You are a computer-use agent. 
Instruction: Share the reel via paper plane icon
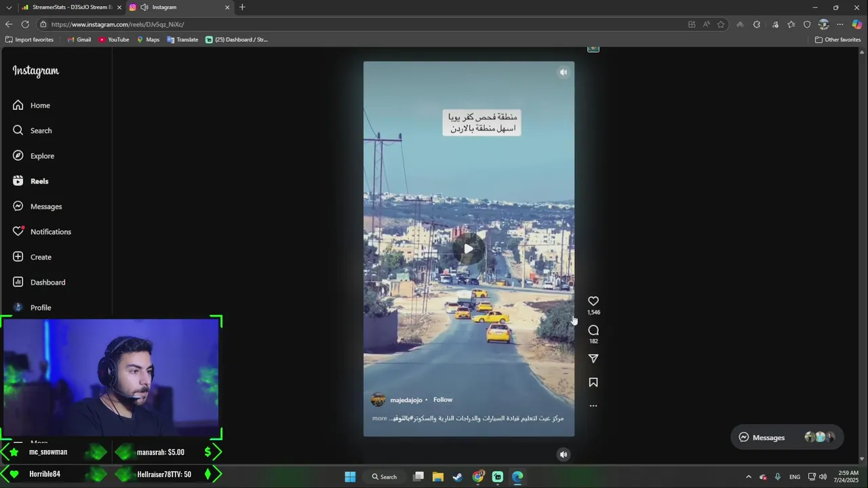click(593, 359)
